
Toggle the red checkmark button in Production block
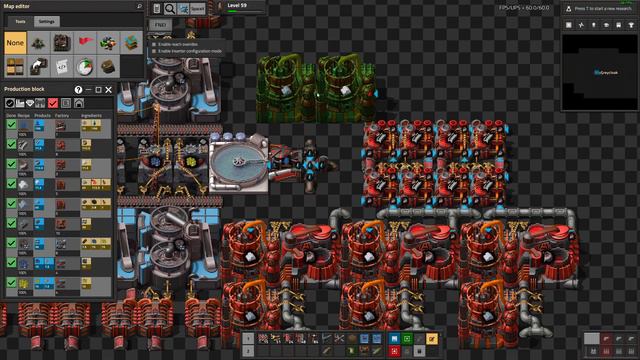(53, 103)
